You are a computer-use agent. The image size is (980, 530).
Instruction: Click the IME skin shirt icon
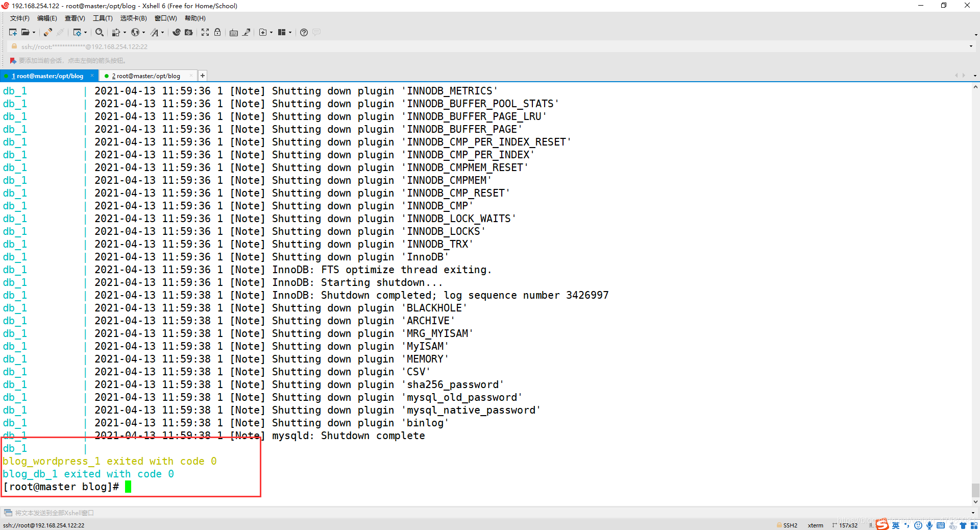point(963,525)
